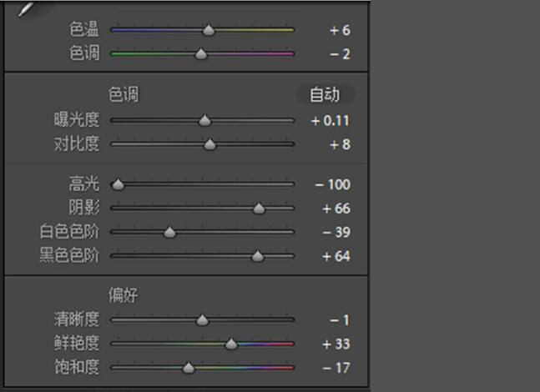Click the 清晰度 clarity slider handle
Viewport: 540px width, 392px height.
pos(203,320)
